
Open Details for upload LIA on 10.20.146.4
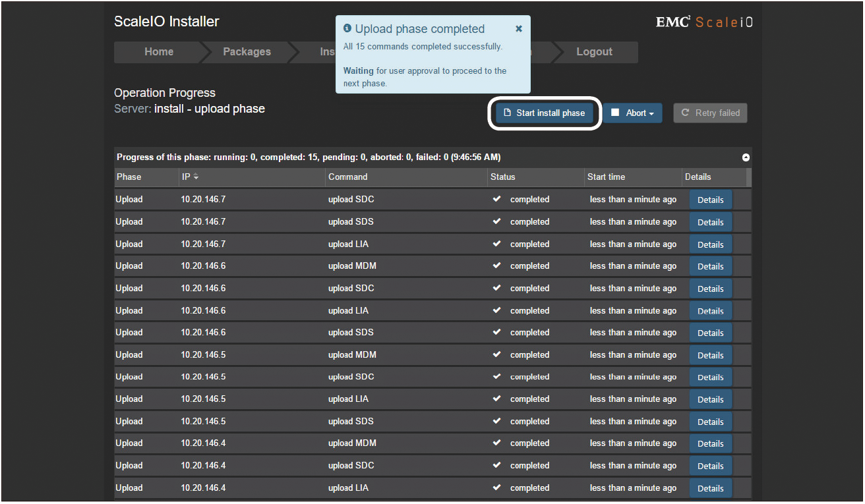(711, 488)
